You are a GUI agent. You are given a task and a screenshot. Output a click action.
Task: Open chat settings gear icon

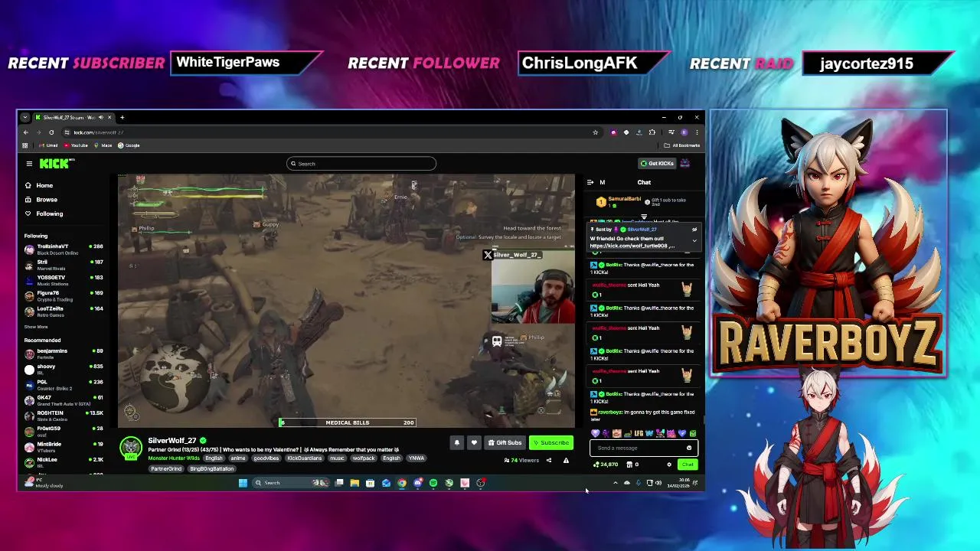click(x=669, y=465)
